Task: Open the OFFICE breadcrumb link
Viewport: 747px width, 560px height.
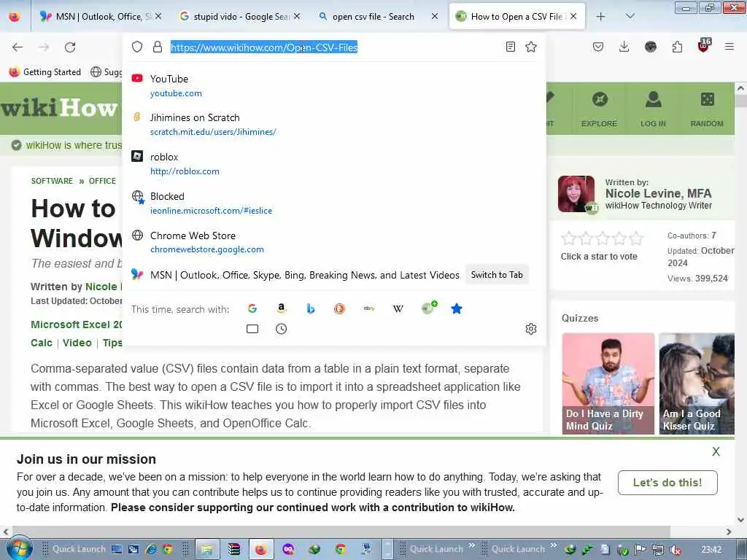Action: [x=102, y=181]
